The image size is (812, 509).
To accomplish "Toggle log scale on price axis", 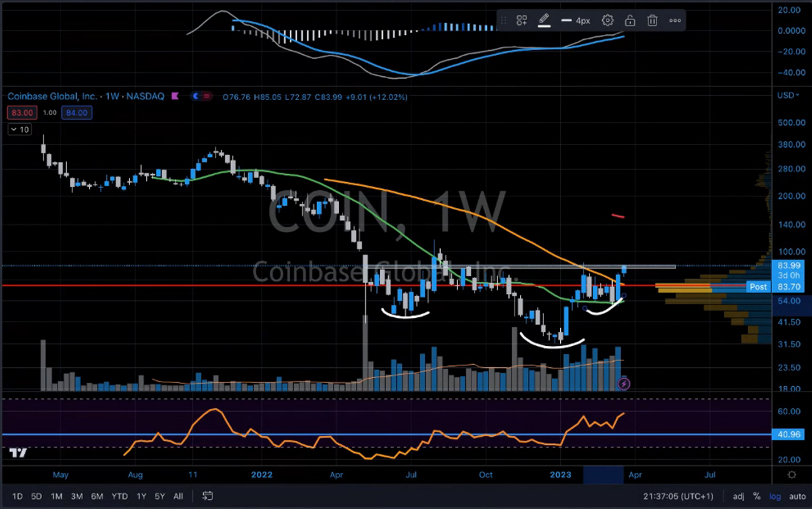I will tap(775, 496).
